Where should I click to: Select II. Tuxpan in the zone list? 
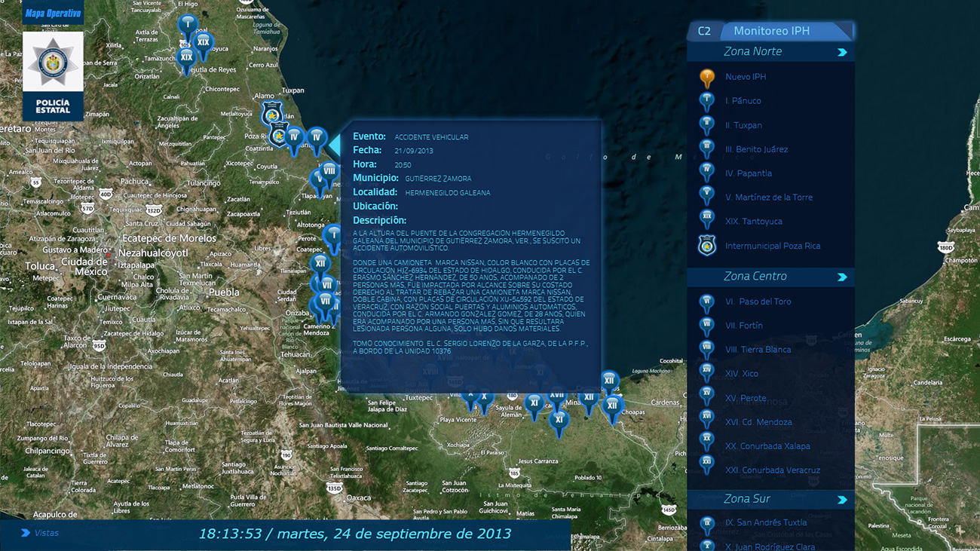(x=743, y=125)
